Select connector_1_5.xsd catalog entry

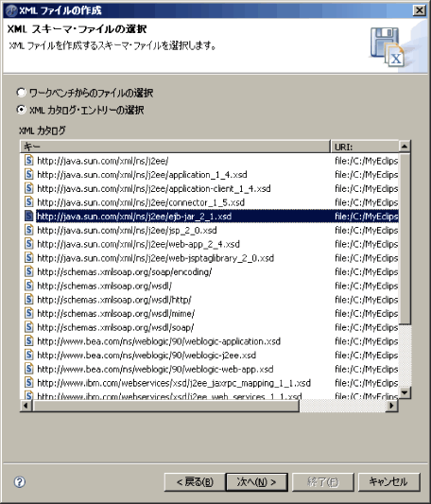[x=141, y=201]
